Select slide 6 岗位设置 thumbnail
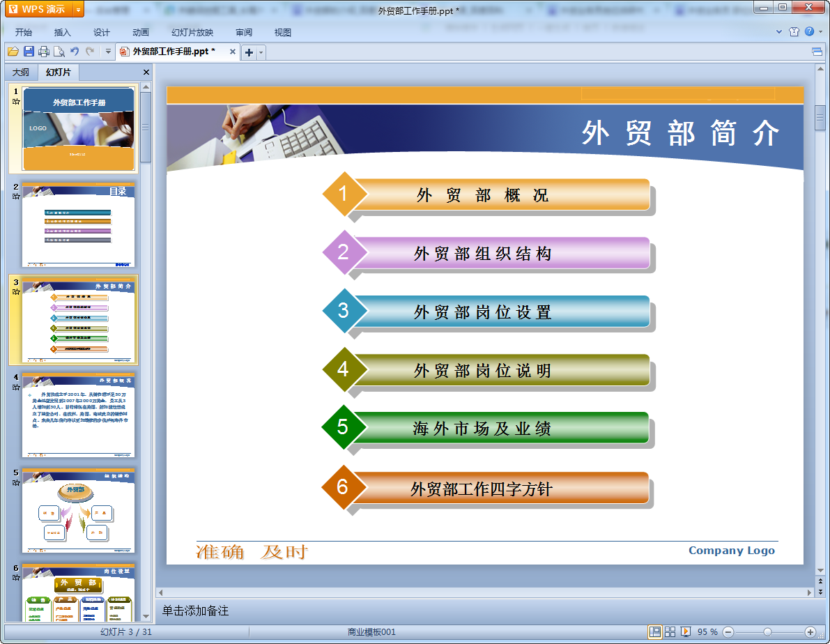Image resolution: width=830 pixels, height=644 pixels. [x=78, y=593]
